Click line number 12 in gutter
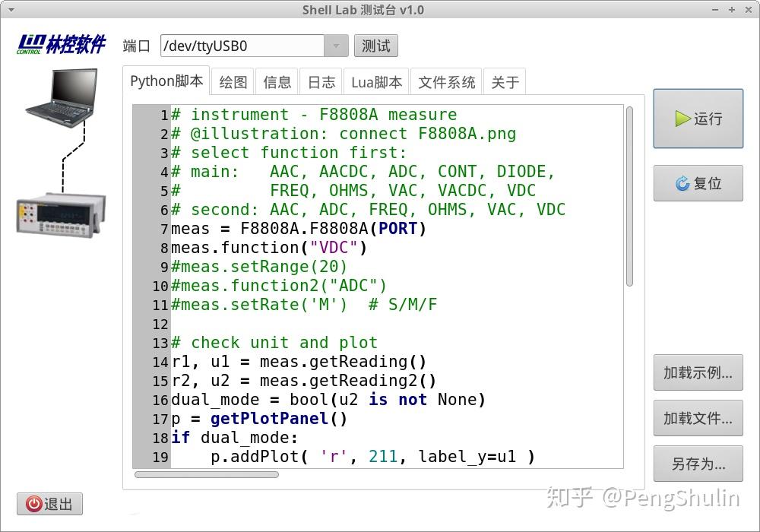Screen dimensions: 760x532 click(x=160, y=325)
